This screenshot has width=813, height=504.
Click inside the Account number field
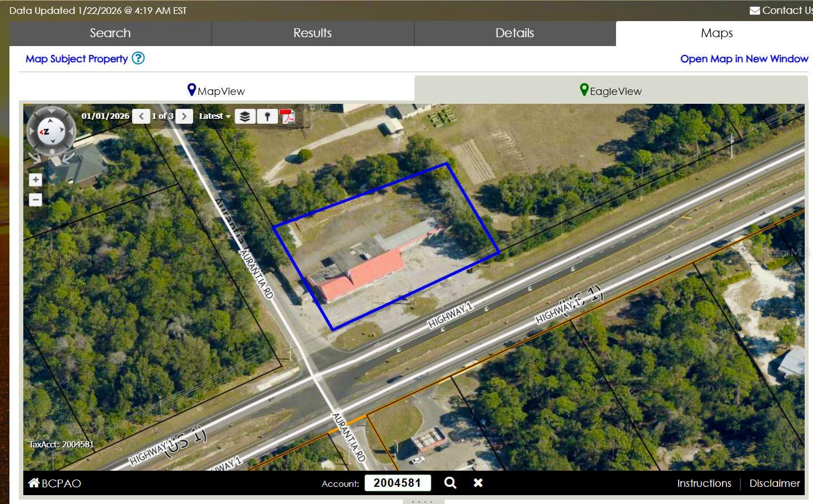coord(397,482)
